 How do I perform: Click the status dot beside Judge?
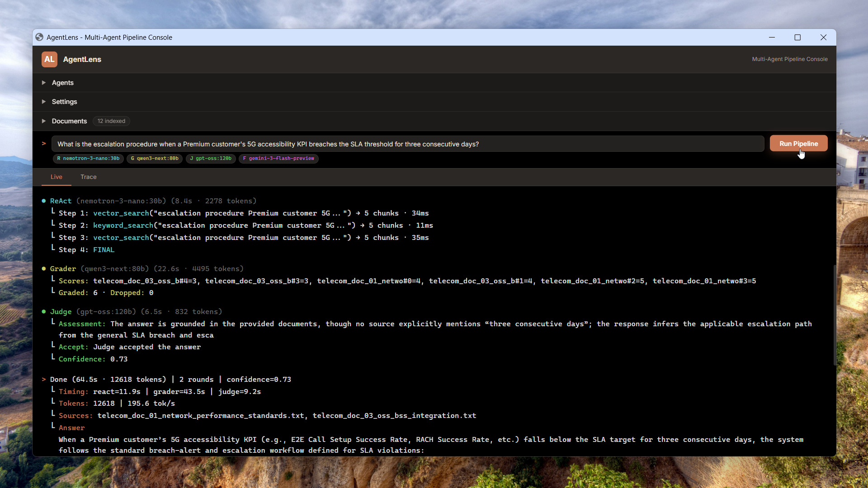pos(44,311)
